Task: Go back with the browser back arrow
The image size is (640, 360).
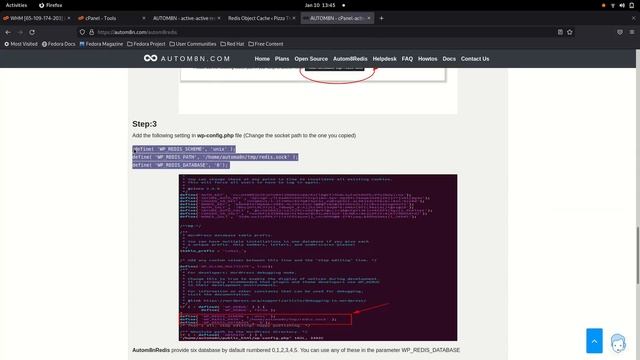Action: (x=8, y=32)
